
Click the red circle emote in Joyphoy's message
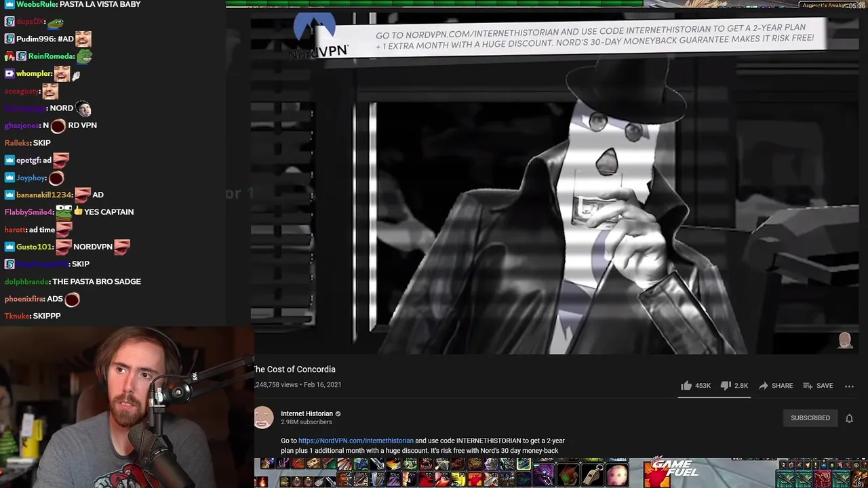coord(56,178)
